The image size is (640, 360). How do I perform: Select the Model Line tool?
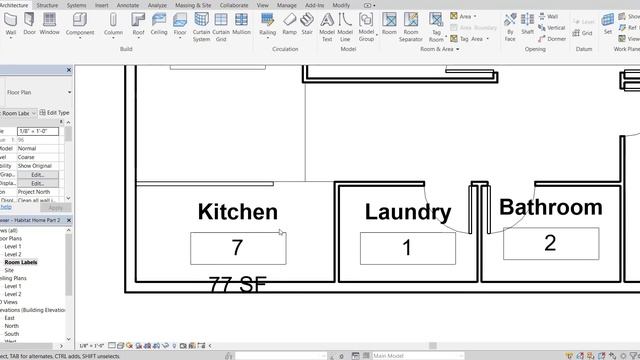[x=345, y=27]
